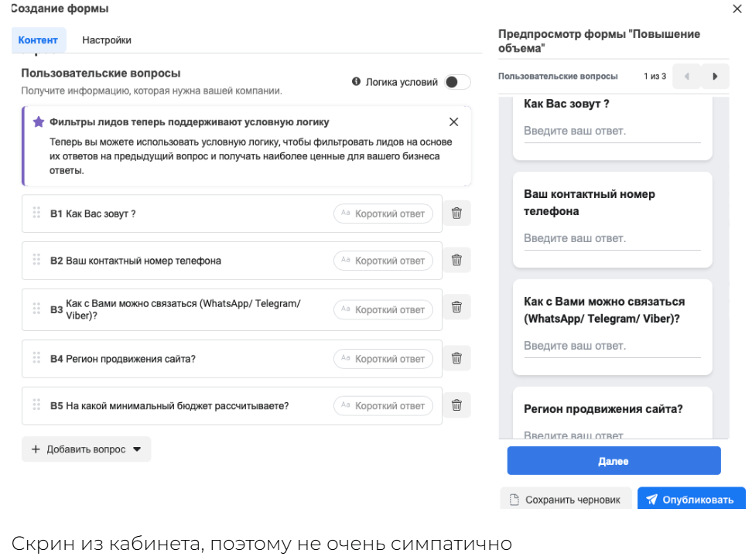Image resolution: width=752 pixels, height=560 pixels.
Task: Dismiss the conditional logic filters notice
Action: [454, 122]
